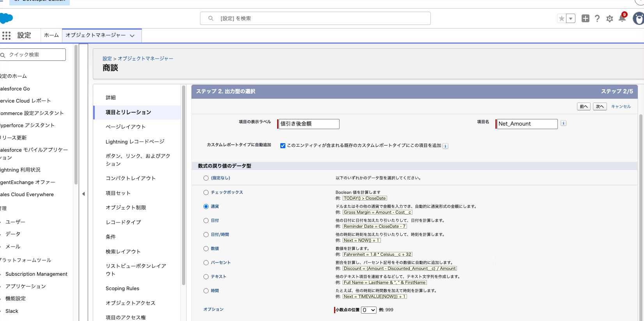Open the App Launcher grid icon
The width and height of the screenshot is (644, 321).
6,35
